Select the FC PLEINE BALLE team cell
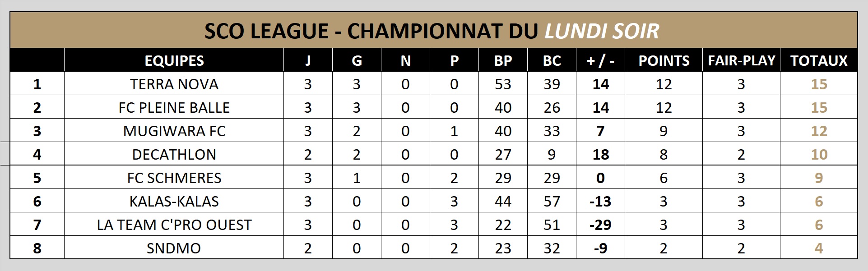 (x=174, y=108)
